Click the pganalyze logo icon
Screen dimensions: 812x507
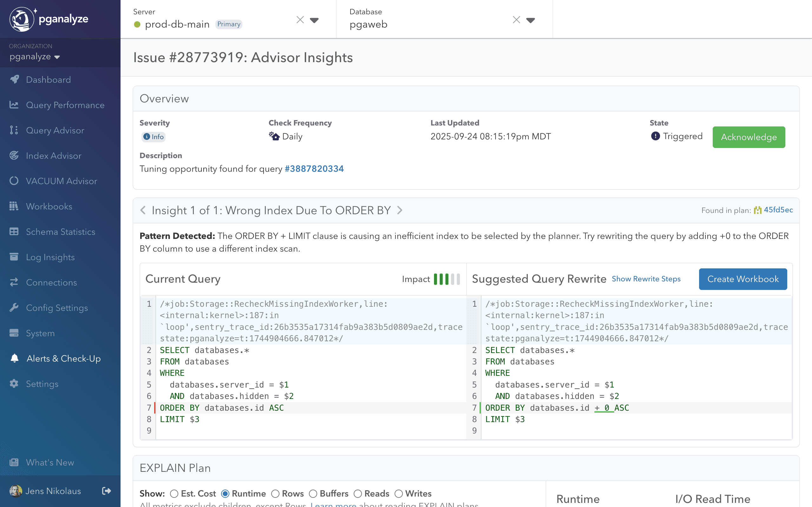22,19
